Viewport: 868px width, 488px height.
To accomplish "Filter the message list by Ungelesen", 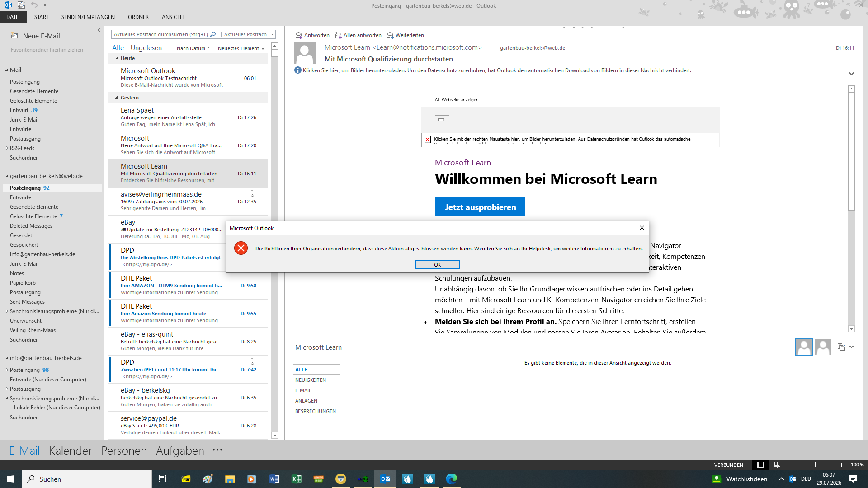I will point(146,48).
